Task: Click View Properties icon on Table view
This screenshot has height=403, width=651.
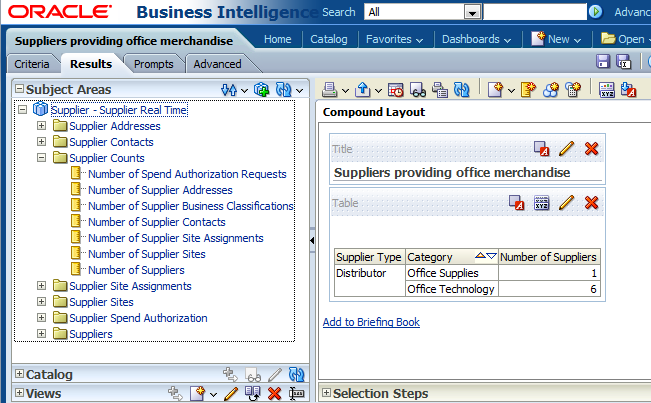Action: tap(541, 203)
